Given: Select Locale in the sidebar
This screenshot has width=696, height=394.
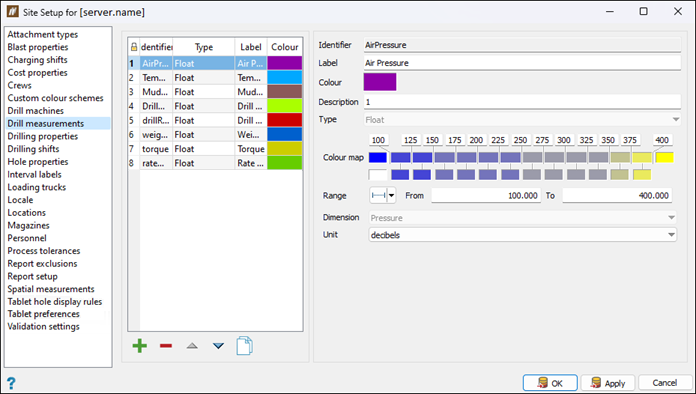Looking at the screenshot, I should tap(20, 200).
